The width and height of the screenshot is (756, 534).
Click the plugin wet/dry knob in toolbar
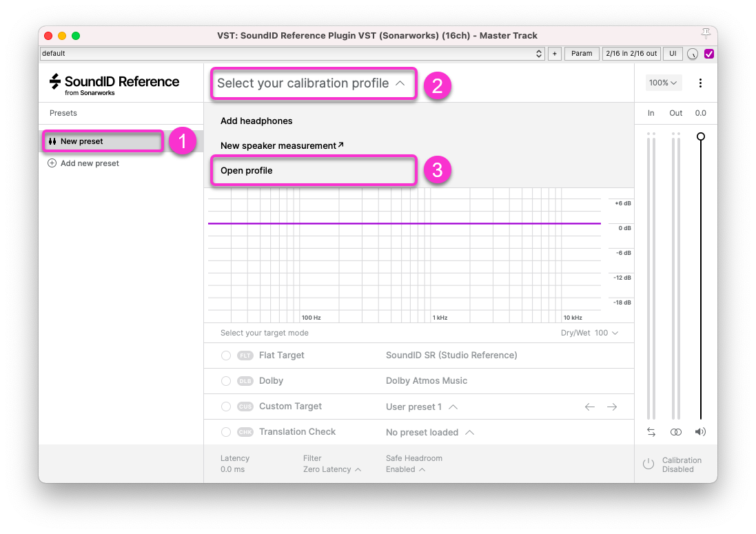(693, 54)
